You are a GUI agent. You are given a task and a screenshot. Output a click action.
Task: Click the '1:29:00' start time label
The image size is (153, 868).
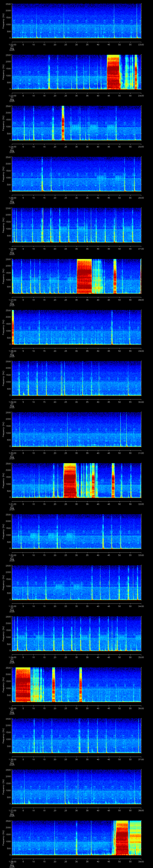[12, 402]
